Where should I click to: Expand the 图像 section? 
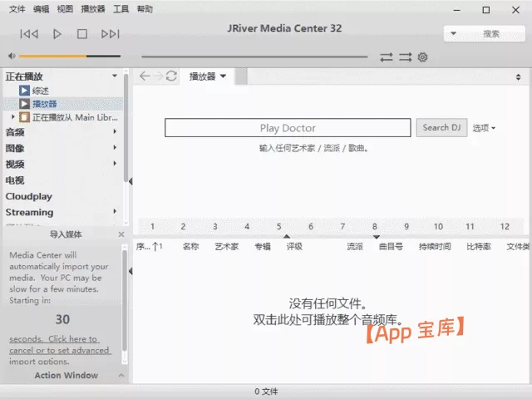pyautogui.click(x=115, y=148)
